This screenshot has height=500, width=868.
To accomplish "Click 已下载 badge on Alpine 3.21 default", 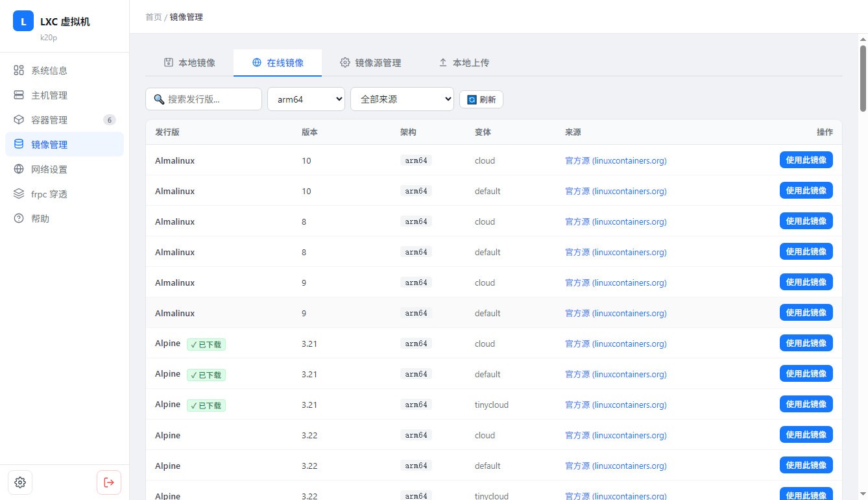I will coord(206,375).
